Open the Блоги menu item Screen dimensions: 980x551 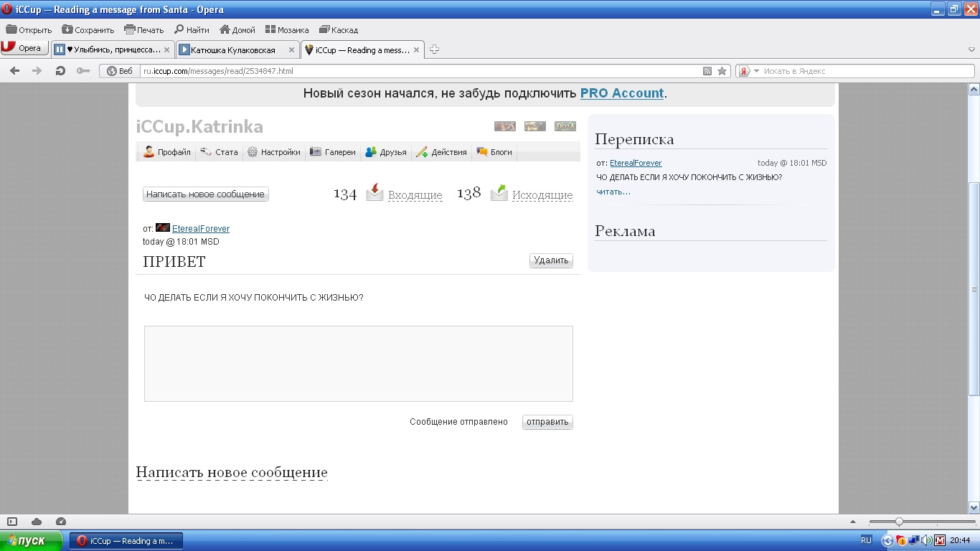[494, 152]
